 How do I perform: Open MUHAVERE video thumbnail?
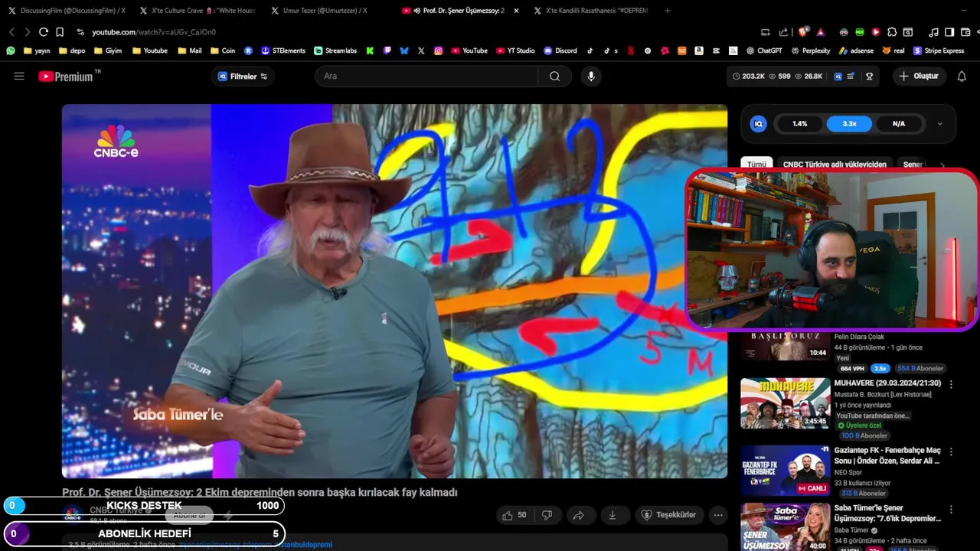(x=785, y=403)
